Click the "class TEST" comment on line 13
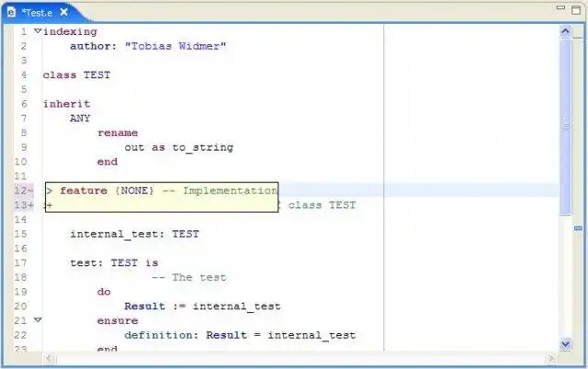588x369 pixels. pos(322,205)
